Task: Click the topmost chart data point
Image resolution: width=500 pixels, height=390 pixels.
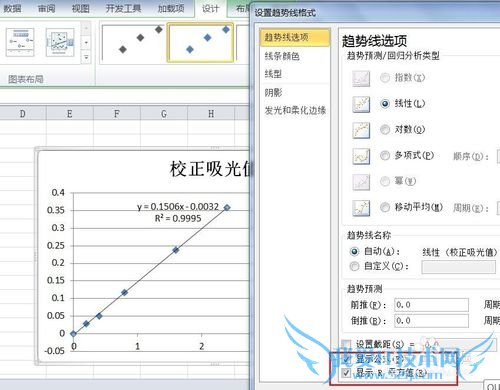Action: 227,207
